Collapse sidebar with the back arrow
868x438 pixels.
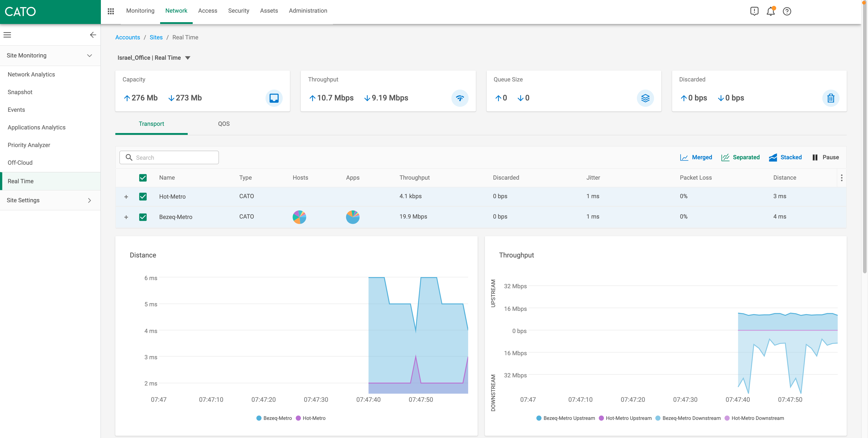tap(93, 35)
